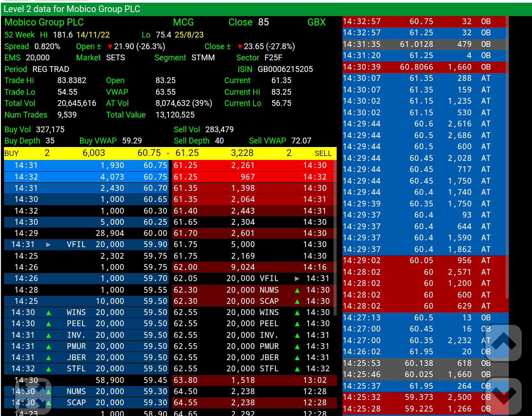Viewport: 532px width, 416px height.
Task: Click the Sell VWAP value 72.07
Action: coord(301,141)
